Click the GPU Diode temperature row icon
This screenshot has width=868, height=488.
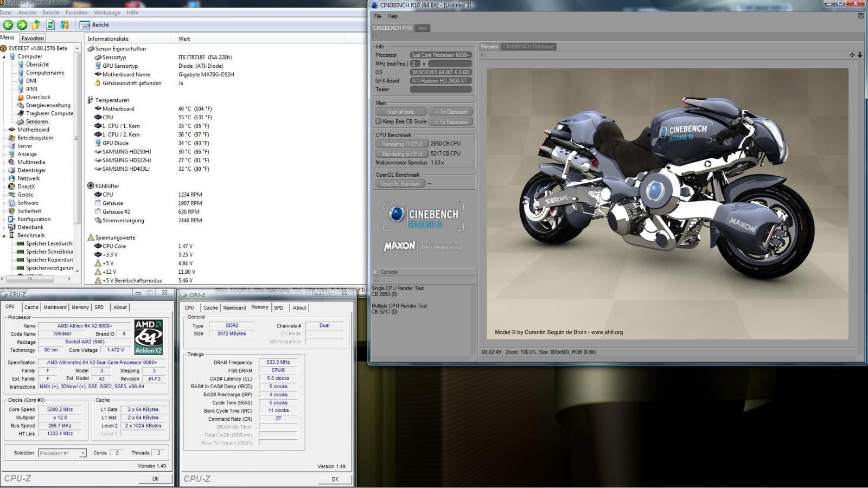point(98,143)
